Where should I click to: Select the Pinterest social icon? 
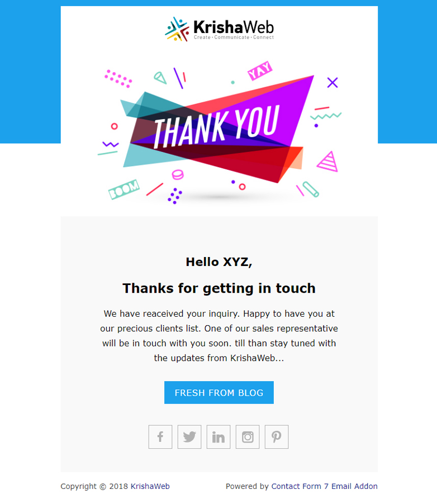[x=277, y=437]
